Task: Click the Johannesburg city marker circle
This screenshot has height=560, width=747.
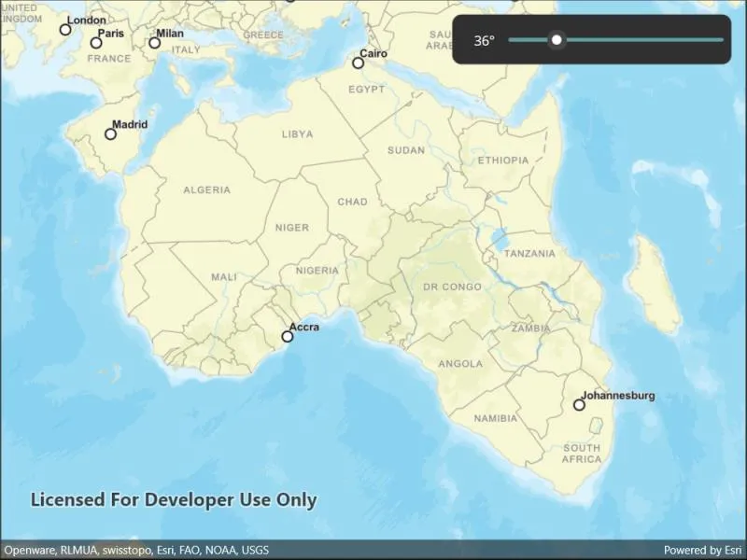Action: click(x=579, y=405)
